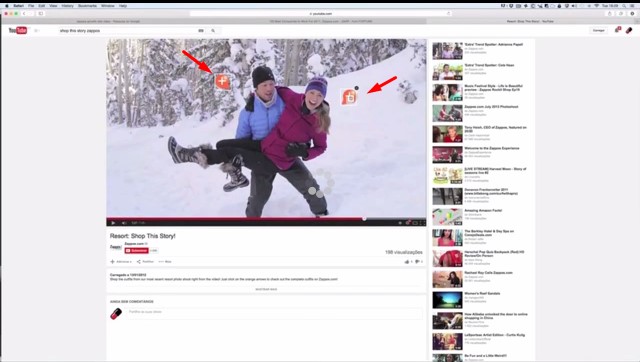Open video settings gear in player

point(407,223)
